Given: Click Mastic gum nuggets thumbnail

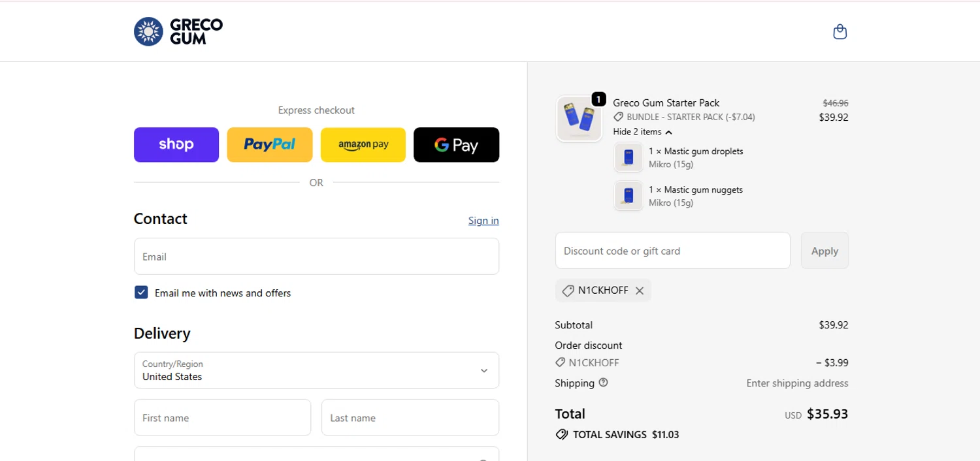Looking at the screenshot, I should point(629,196).
